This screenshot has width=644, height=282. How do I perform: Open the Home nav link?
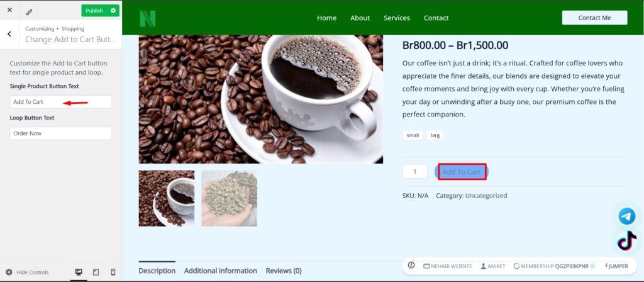coord(327,18)
